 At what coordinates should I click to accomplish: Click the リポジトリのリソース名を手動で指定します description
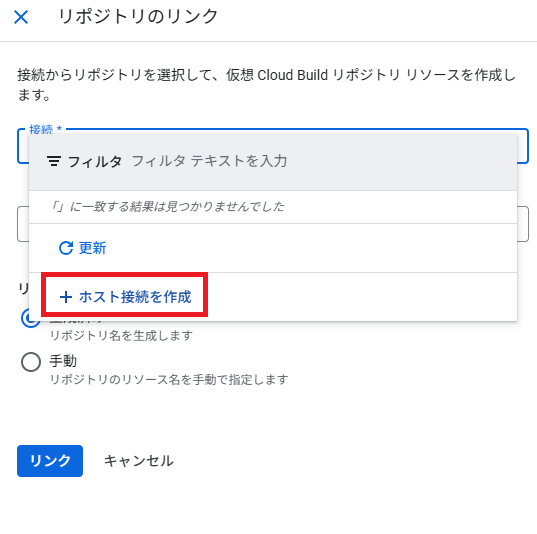169,380
